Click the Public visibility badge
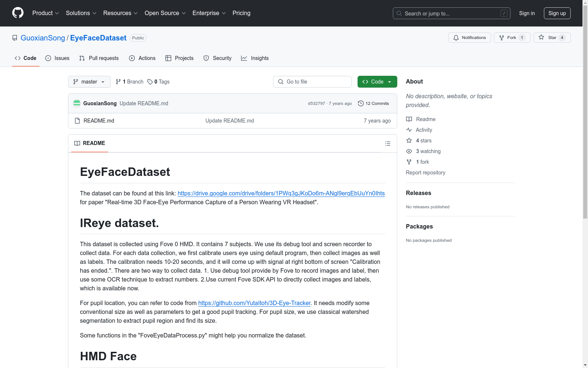588x368 pixels. pyautogui.click(x=138, y=38)
